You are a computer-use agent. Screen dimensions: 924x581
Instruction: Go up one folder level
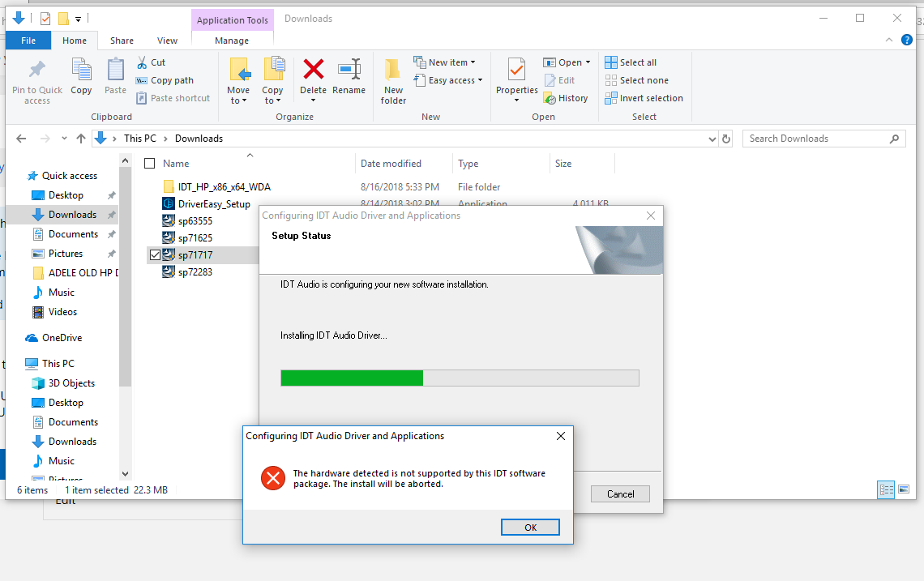pyautogui.click(x=81, y=139)
